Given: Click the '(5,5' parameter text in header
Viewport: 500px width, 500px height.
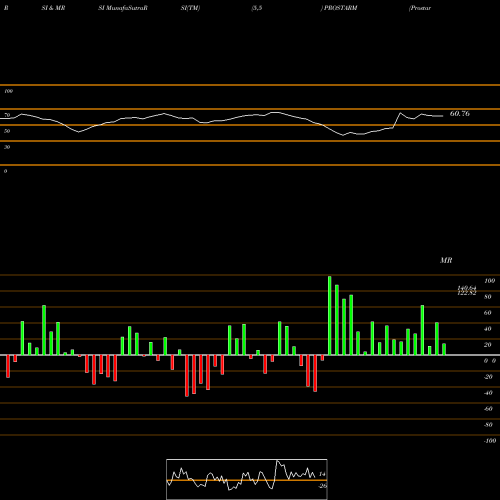Looking at the screenshot, I should tap(257, 8).
